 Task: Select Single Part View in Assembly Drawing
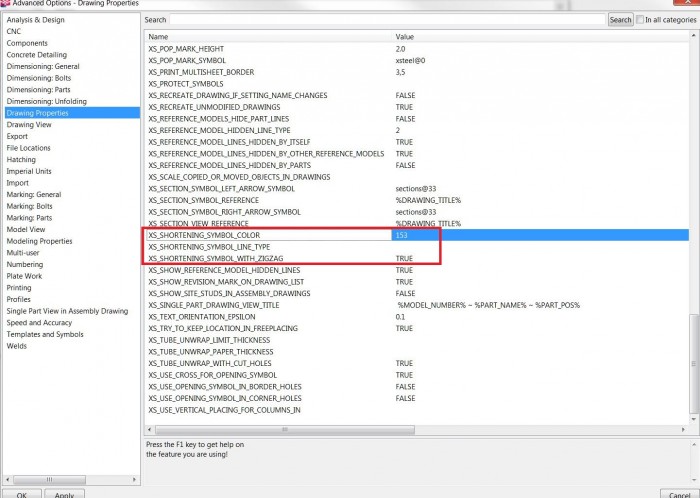tap(67, 311)
